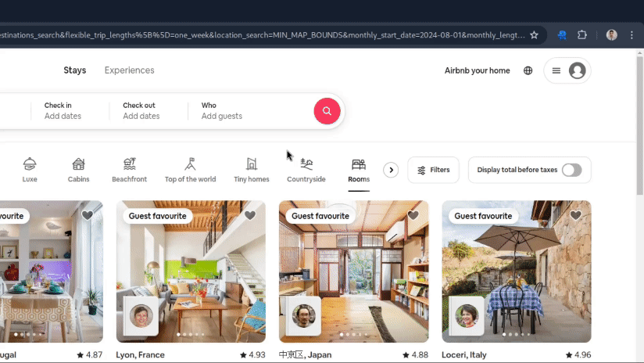Switch to the Experiences tab
Image resolution: width=644 pixels, height=363 pixels.
(130, 70)
